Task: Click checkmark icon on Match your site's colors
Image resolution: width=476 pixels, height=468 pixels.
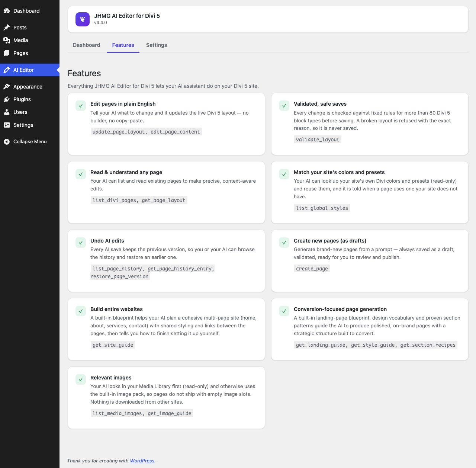Action: click(x=284, y=174)
